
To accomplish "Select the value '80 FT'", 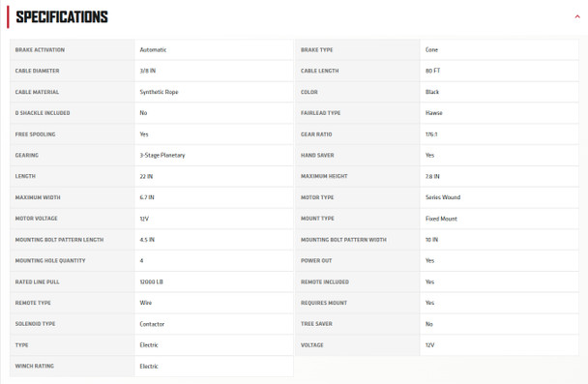I will click(x=432, y=71).
